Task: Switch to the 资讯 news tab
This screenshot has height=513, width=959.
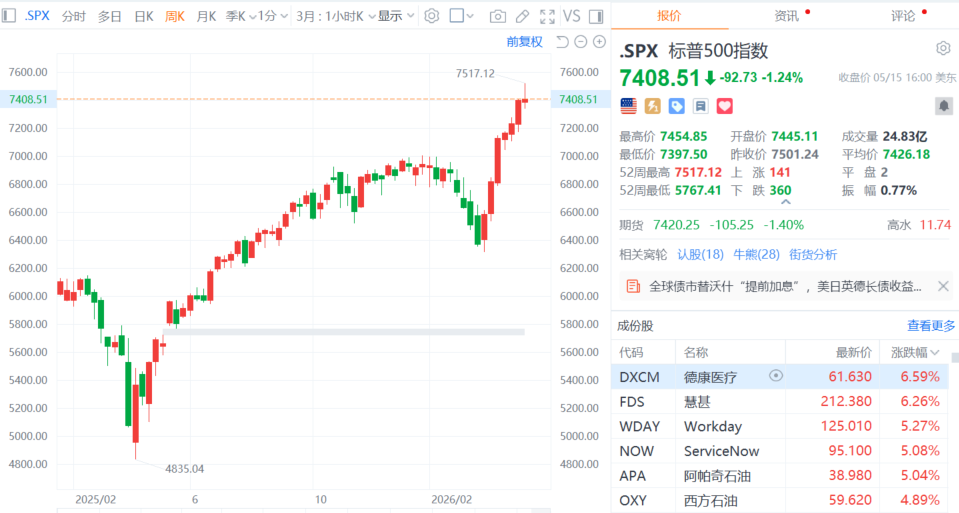Action: tap(787, 16)
